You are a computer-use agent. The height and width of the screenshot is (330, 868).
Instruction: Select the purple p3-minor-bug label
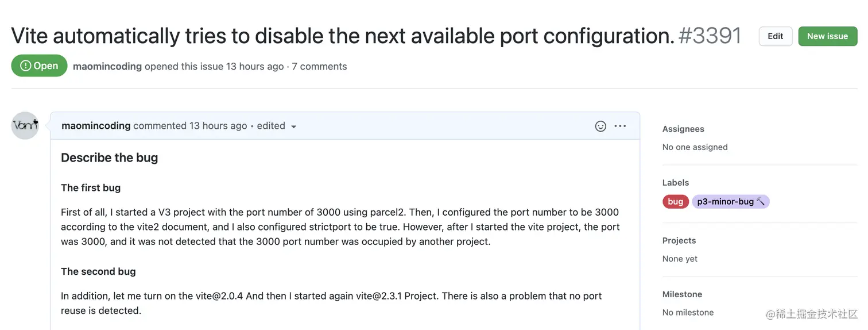(x=726, y=202)
